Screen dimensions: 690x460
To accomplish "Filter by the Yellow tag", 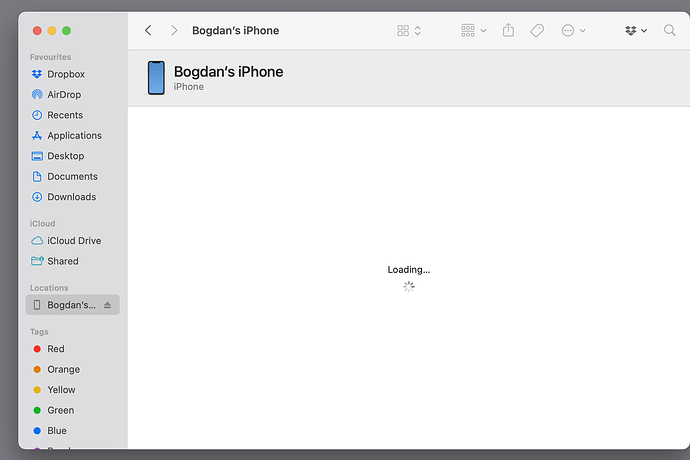I will pyautogui.click(x=73, y=390).
